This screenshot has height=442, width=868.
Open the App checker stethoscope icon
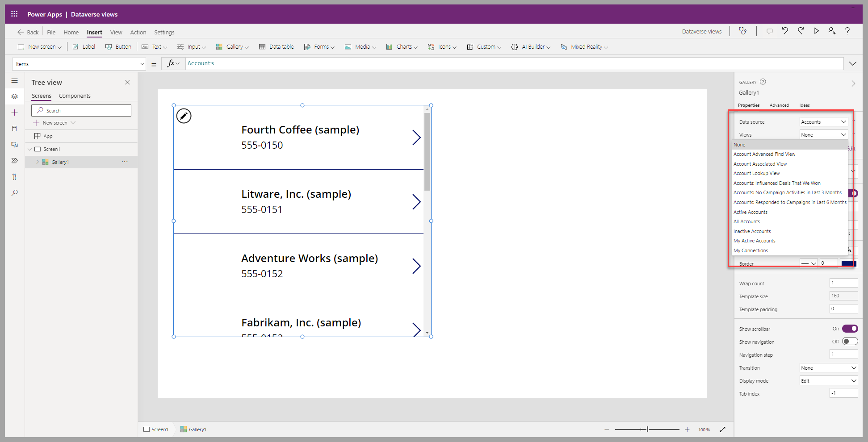[x=743, y=31]
